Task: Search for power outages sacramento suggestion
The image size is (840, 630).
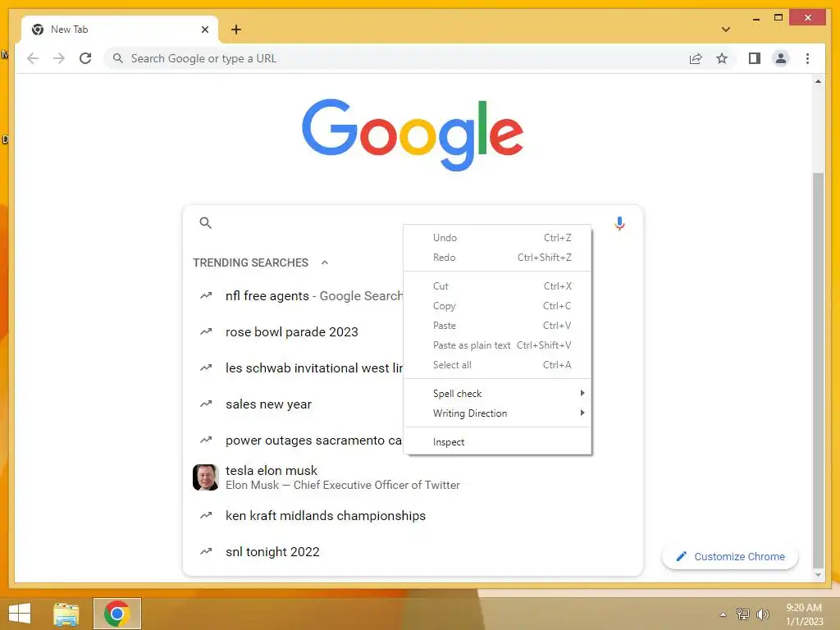Action: pos(313,441)
